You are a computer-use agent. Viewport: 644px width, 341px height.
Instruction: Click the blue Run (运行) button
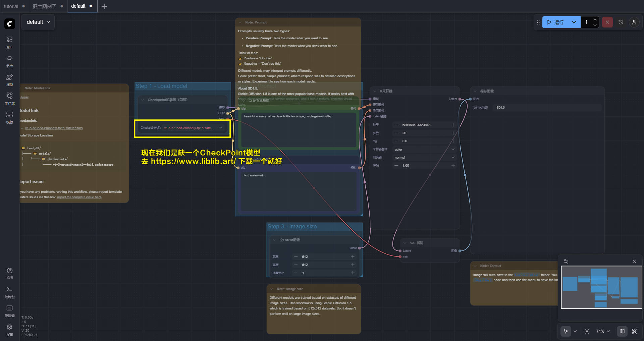(555, 22)
